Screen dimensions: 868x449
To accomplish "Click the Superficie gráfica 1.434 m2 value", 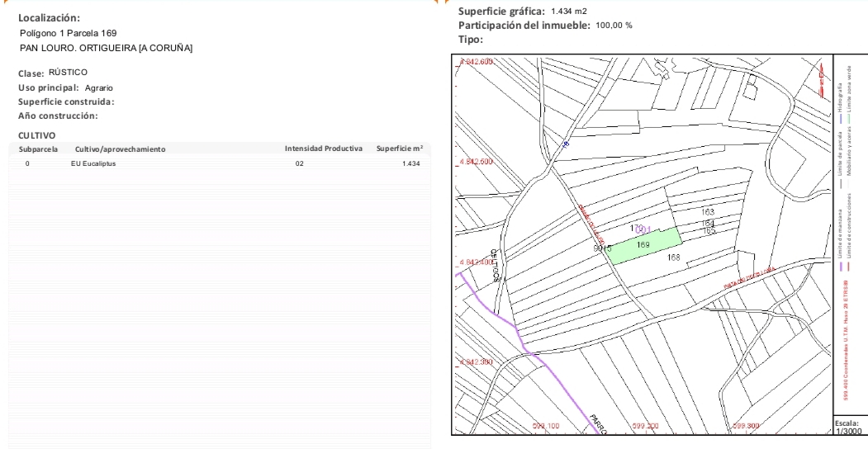I will pyautogui.click(x=568, y=12).
